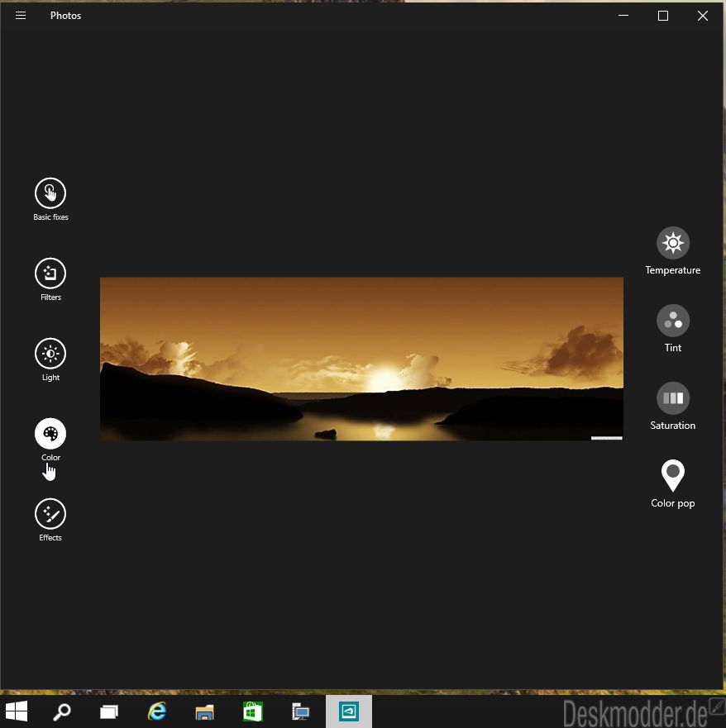
Task: Open the hamburger menu in Photos
Action: (x=21, y=16)
